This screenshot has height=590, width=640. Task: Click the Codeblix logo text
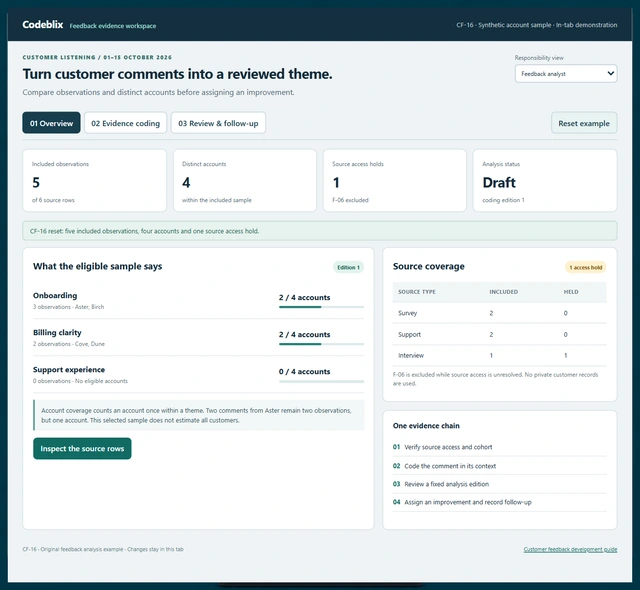pyautogui.click(x=43, y=24)
